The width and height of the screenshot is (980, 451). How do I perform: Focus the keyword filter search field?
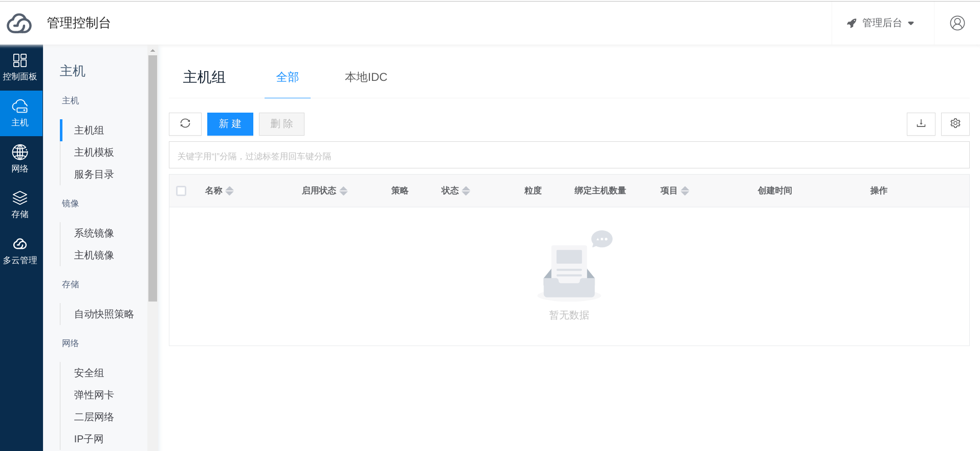pyautogui.click(x=569, y=156)
